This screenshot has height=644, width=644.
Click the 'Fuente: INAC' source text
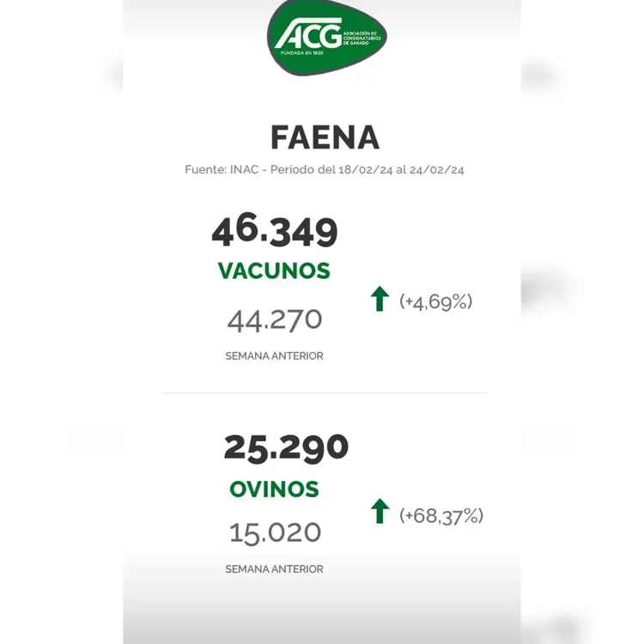[x=217, y=170]
